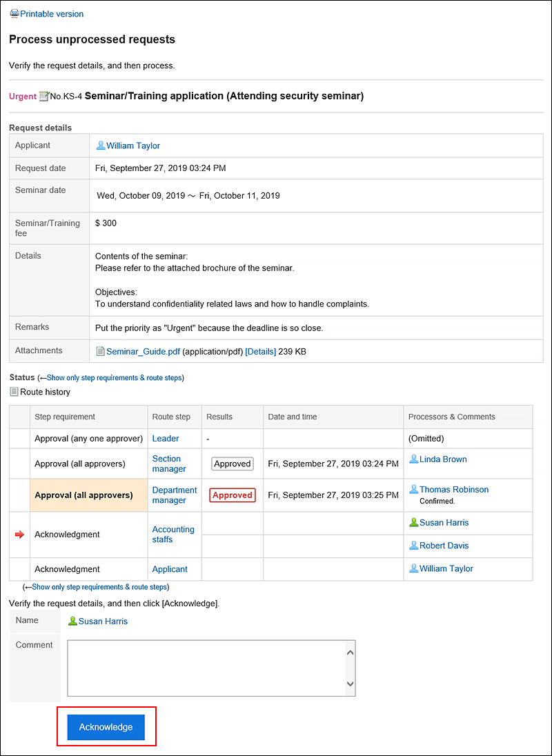Viewport: 552px width, 756px height.
Task: Open processor Thomas Robinson's profile
Action: click(x=454, y=489)
